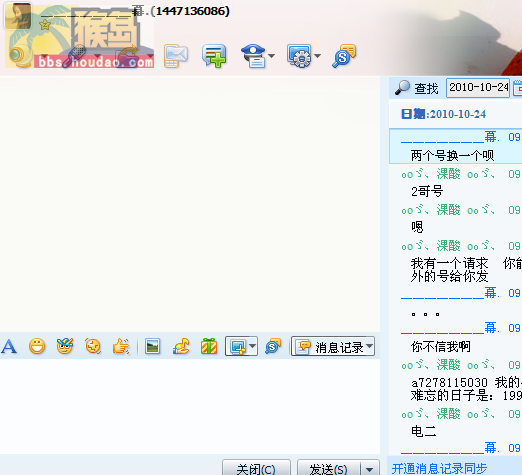The height and width of the screenshot is (475, 522).
Task: Open the smiley emoticon picker
Action: pyautogui.click(x=37, y=346)
